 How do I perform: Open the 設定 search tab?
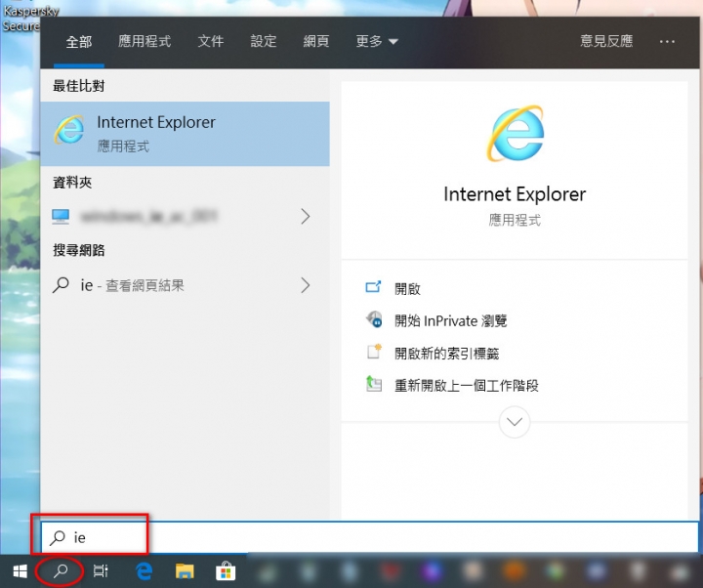(x=264, y=42)
